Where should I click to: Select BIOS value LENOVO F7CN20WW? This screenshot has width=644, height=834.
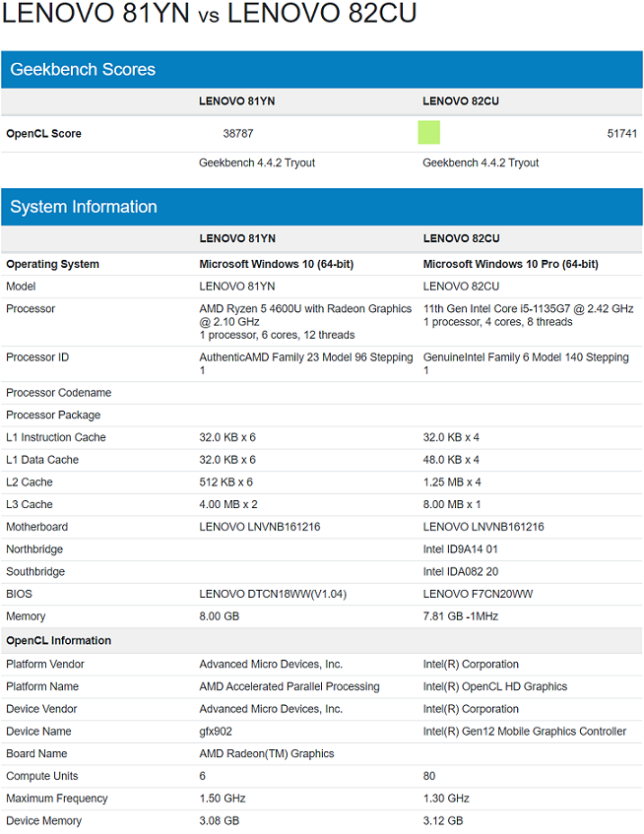479,594
